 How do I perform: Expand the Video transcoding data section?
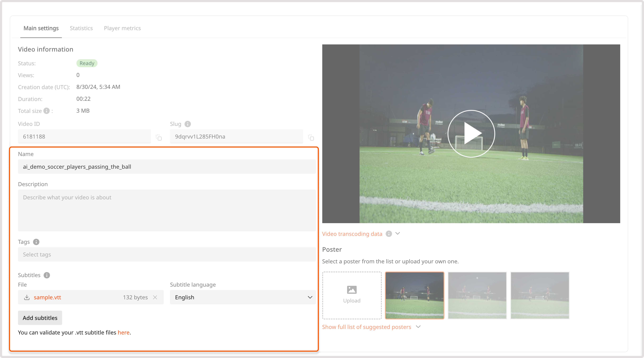pos(398,233)
